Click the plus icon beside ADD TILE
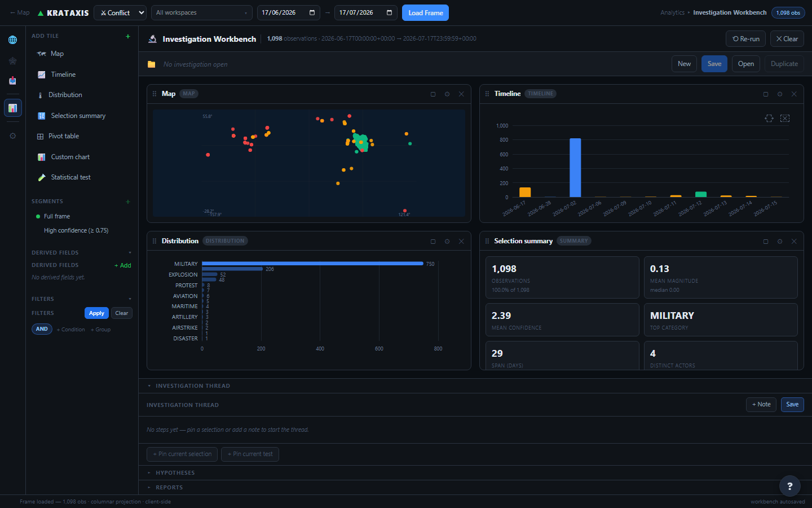Viewport: 812px width, 508px height. pyautogui.click(x=128, y=36)
